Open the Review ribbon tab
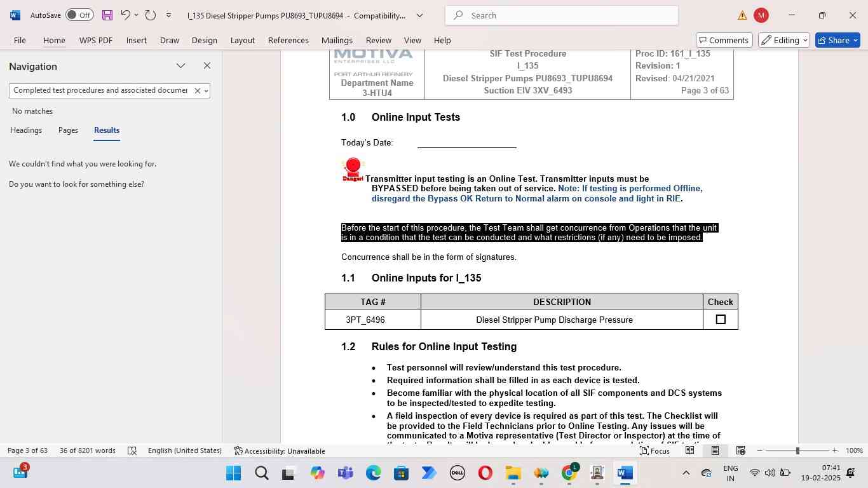Image resolution: width=868 pixels, height=488 pixels. (379, 40)
